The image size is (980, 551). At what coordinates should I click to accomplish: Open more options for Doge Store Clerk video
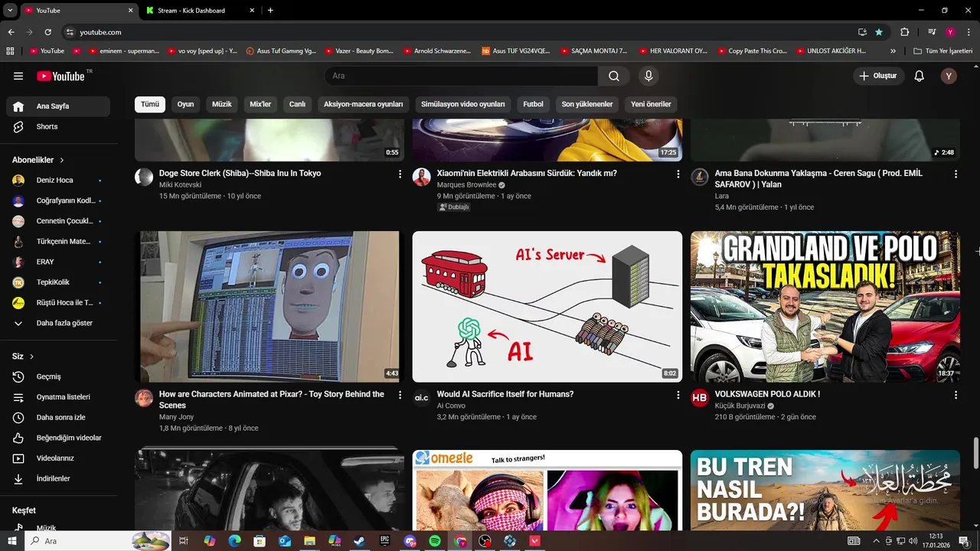tap(400, 174)
